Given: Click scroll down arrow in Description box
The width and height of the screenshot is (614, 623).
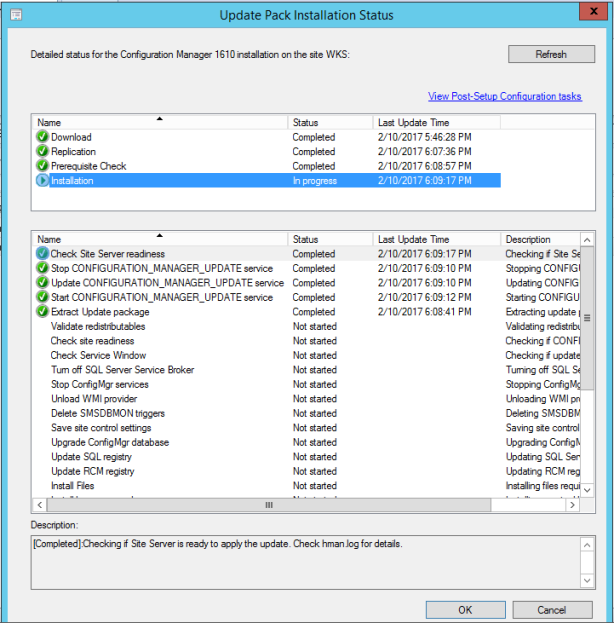Looking at the screenshot, I should (x=587, y=580).
